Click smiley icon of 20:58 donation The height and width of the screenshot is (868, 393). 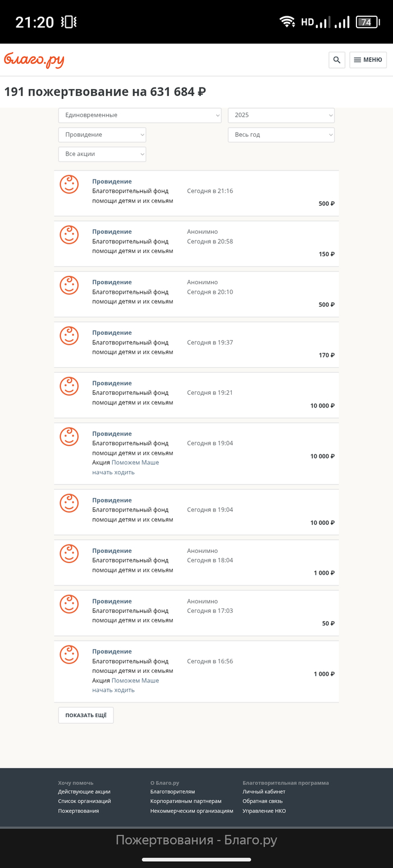(x=69, y=234)
